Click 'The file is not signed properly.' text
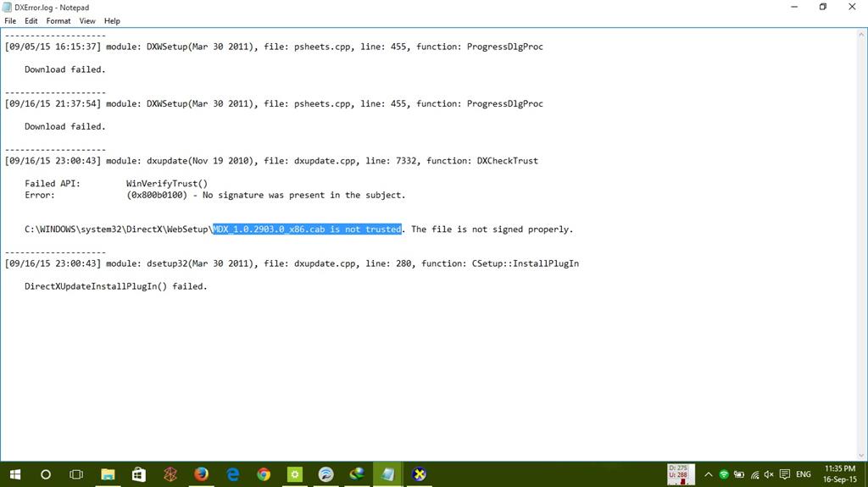This screenshot has height=487, width=868. click(492, 230)
